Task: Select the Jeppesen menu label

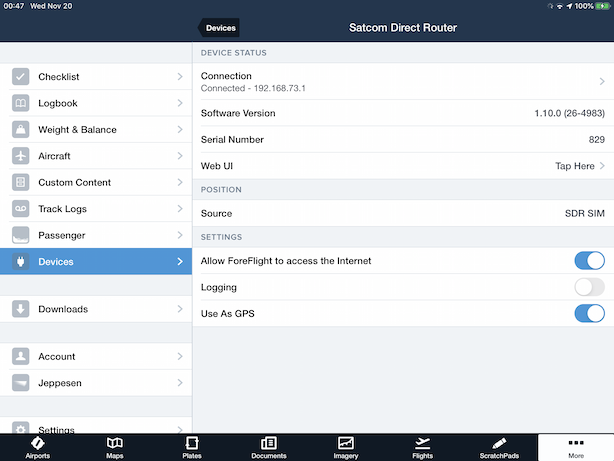Action: click(60, 383)
